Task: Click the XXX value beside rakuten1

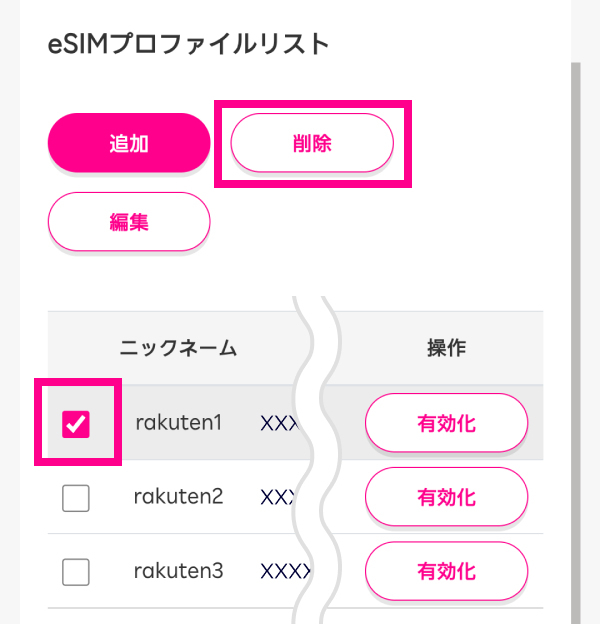Action: coord(278,423)
